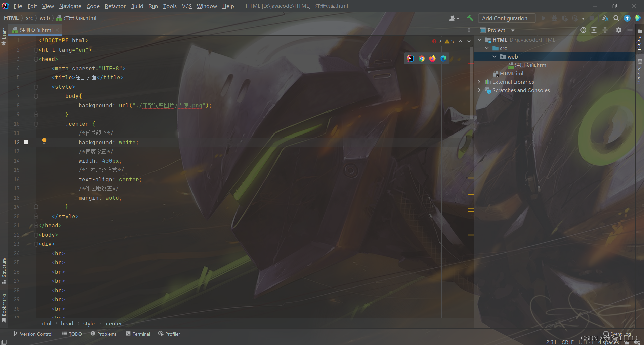Viewport: 644px width, 345px height.
Task: Click the white color swatch on line 12
Action: click(x=26, y=142)
